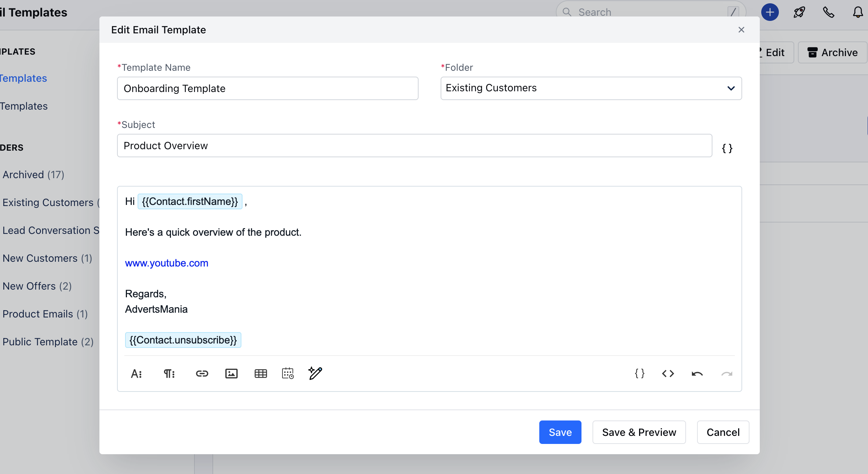
Task: Click the insert link icon
Action: pyautogui.click(x=202, y=374)
